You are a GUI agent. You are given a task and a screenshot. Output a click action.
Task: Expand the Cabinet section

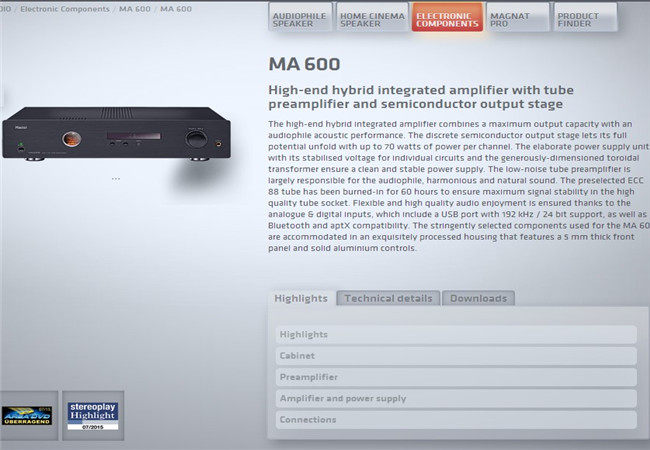[x=456, y=356]
